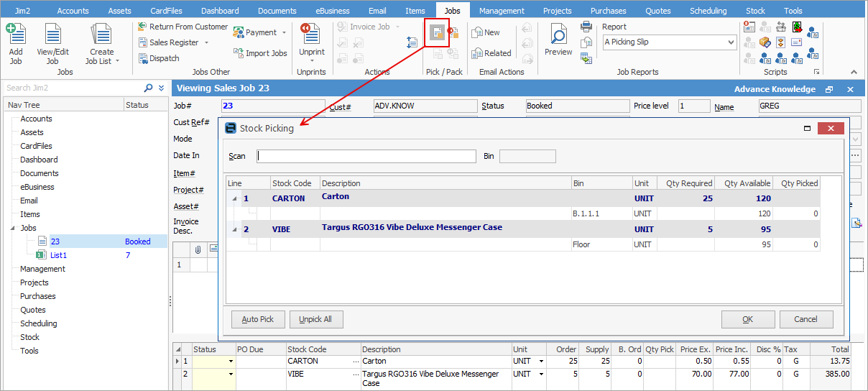Click the Floor bin cell
Image resolution: width=868 pixels, height=391 pixels.
(x=601, y=244)
